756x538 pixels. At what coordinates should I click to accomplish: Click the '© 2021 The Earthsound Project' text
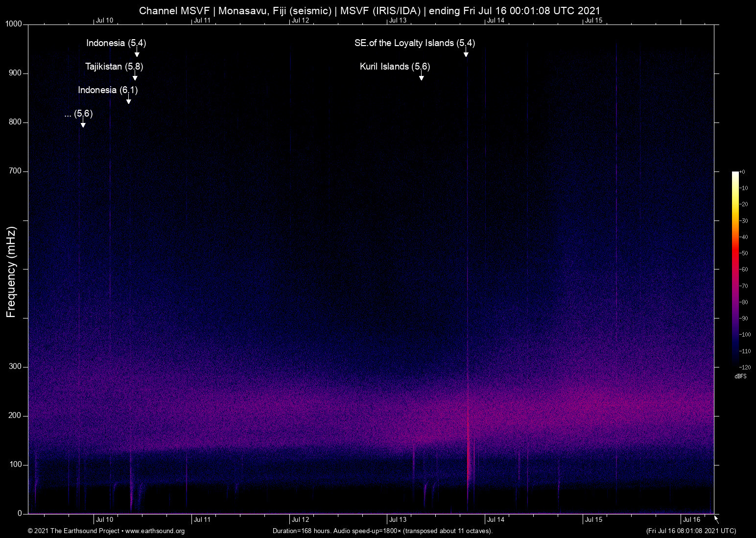tap(73, 531)
